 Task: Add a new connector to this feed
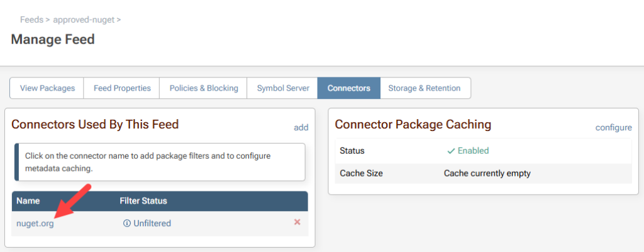[301, 127]
